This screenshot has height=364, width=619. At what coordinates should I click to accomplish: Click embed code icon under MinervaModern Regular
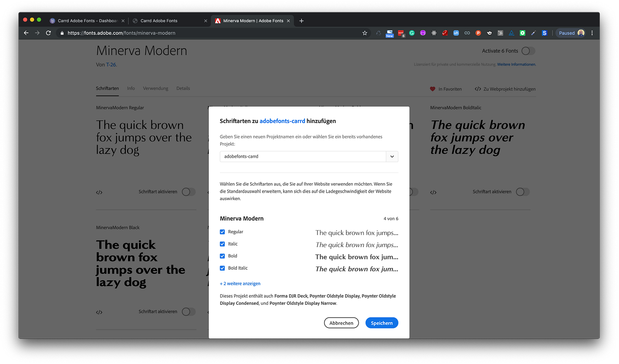[99, 192]
